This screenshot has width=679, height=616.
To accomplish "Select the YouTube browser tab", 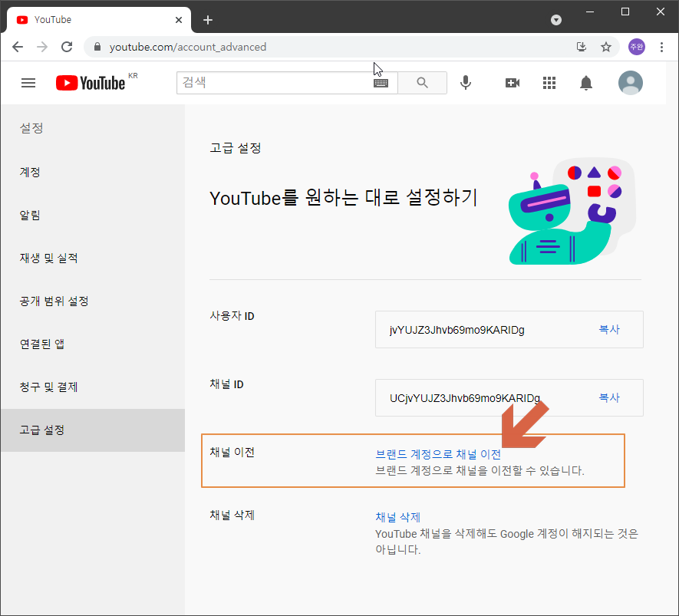I will pos(98,20).
